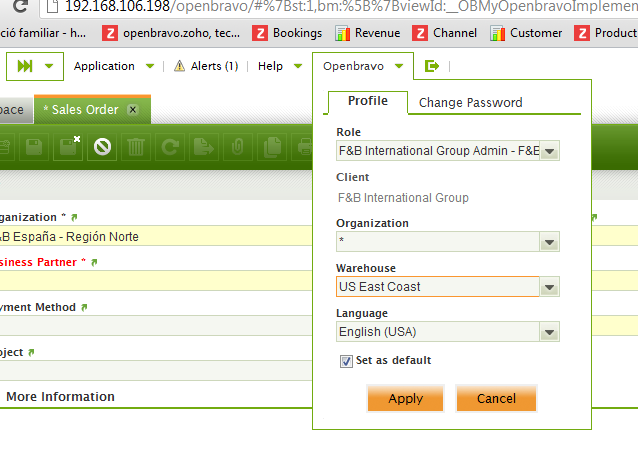
Task: Click the Refresh toolbar icon
Action: (x=170, y=146)
